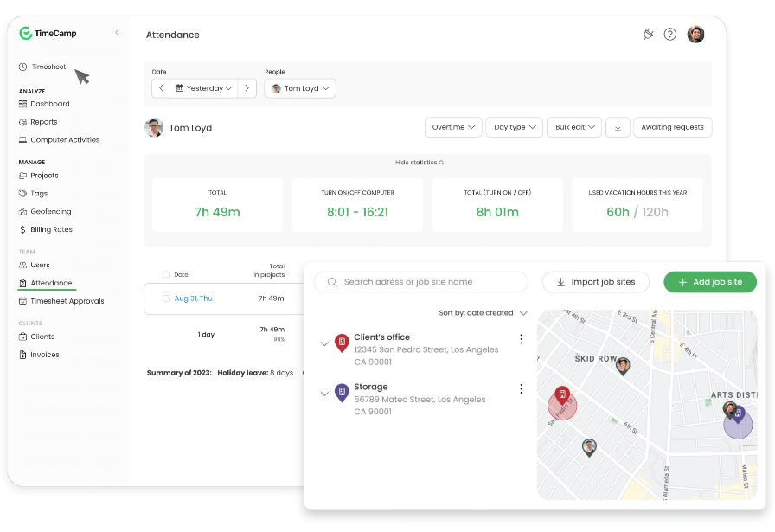Open Timesheet in the sidebar
Viewport: 775px width, 532px height.
coord(48,67)
